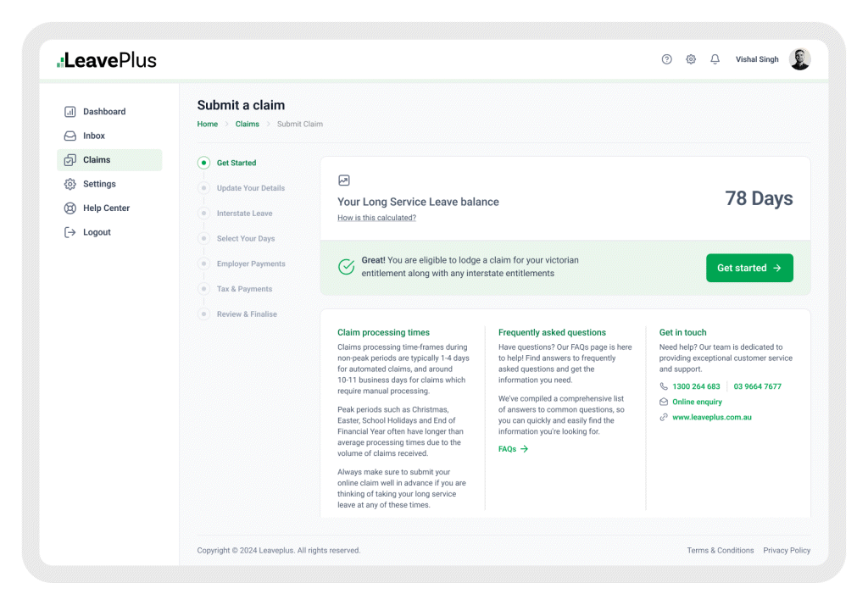Select the Employer Payments step indicator

pos(203,264)
